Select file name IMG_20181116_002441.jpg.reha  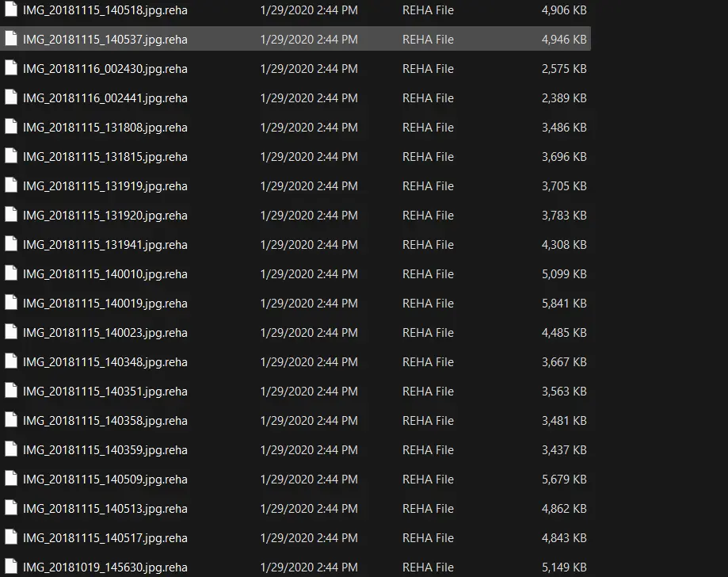105,98
